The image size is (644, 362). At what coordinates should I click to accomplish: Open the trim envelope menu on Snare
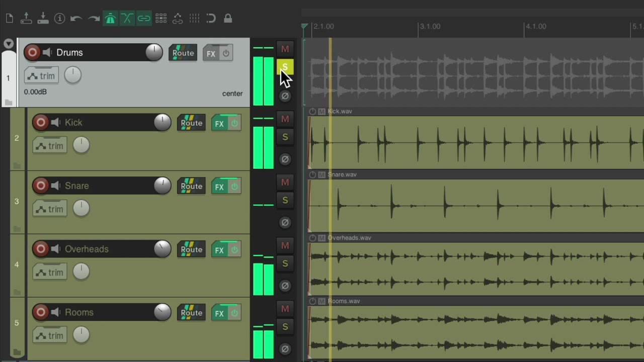(50, 209)
